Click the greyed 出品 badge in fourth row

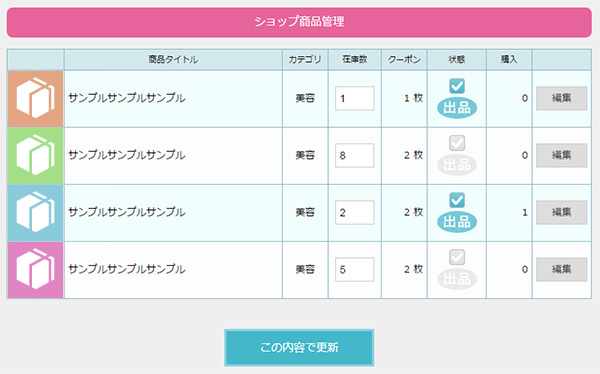[x=457, y=279]
